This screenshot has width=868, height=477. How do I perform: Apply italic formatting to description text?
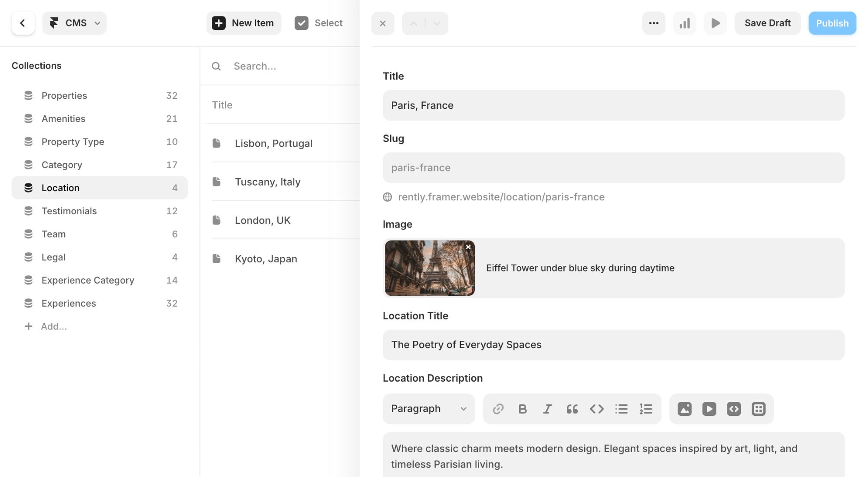point(547,409)
